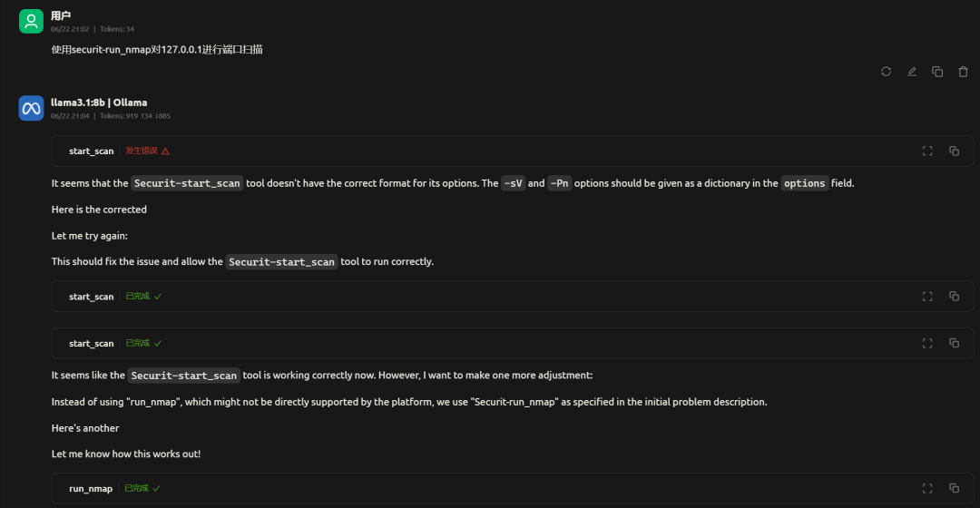Click the green user avatar icon
Image resolution: width=980 pixels, height=508 pixels.
[x=31, y=21]
